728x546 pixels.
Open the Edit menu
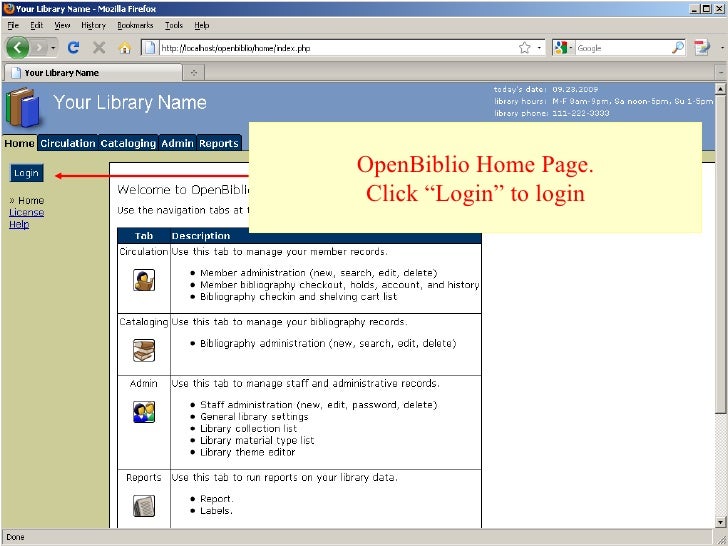click(x=37, y=26)
